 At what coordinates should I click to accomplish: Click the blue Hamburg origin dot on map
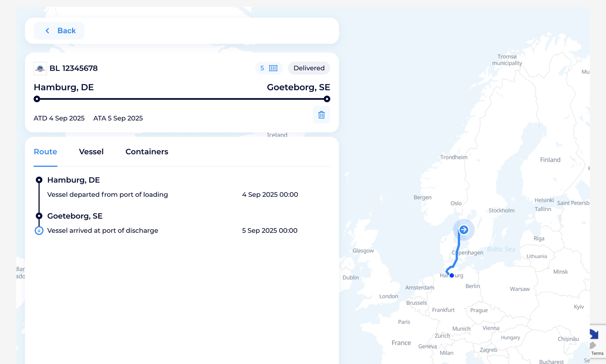tap(452, 276)
